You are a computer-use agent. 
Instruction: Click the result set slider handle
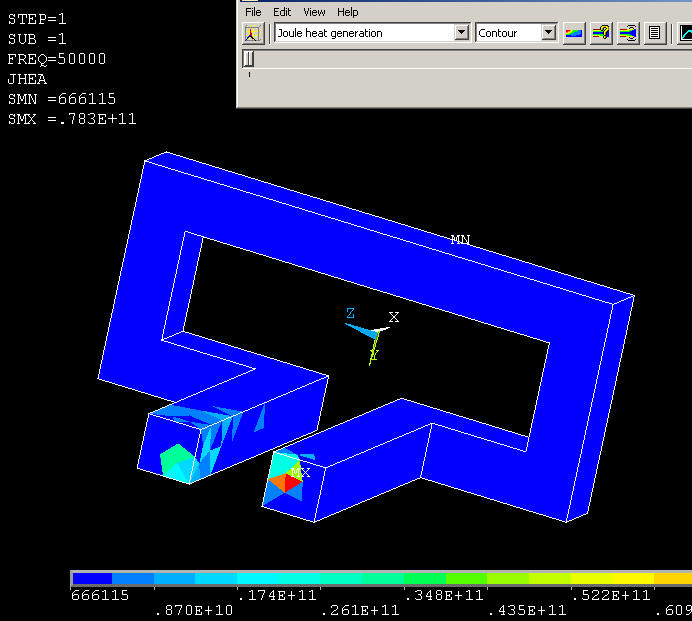coord(249,58)
